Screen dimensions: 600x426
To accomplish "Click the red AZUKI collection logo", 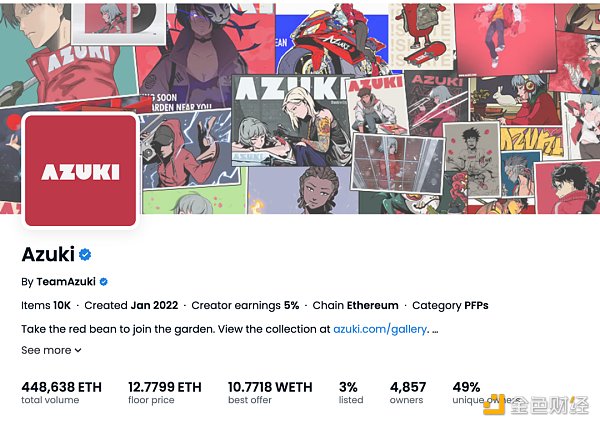I will (80, 170).
